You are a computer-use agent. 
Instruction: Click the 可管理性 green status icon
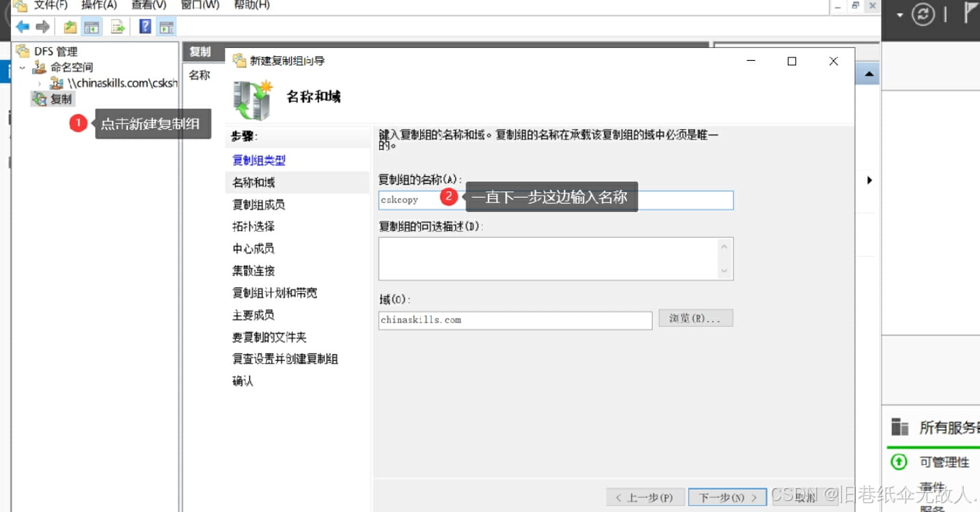point(899,462)
